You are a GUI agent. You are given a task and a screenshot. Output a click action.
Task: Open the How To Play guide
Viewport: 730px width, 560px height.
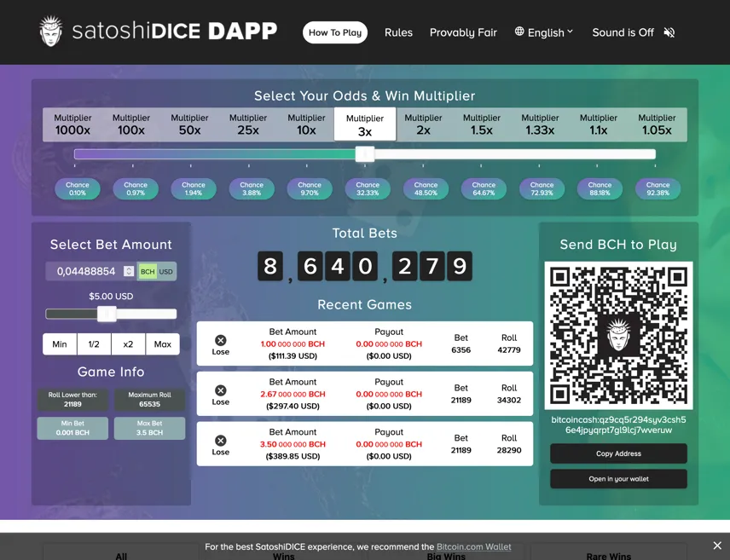[x=335, y=32]
